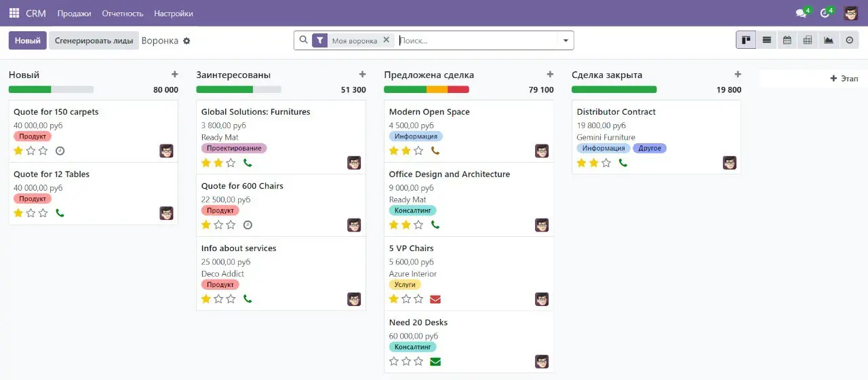Switch to pivot table view

point(808,40)
